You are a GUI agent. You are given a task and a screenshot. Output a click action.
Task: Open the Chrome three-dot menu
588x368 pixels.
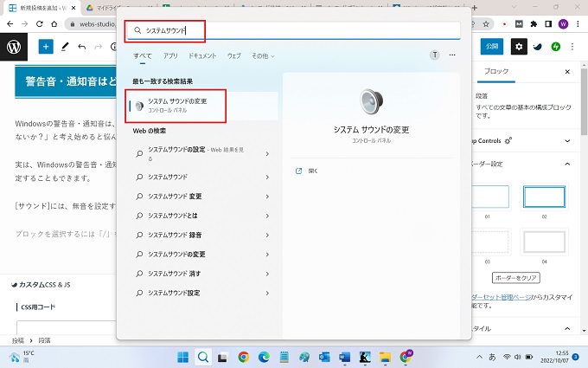pos(577,24)
